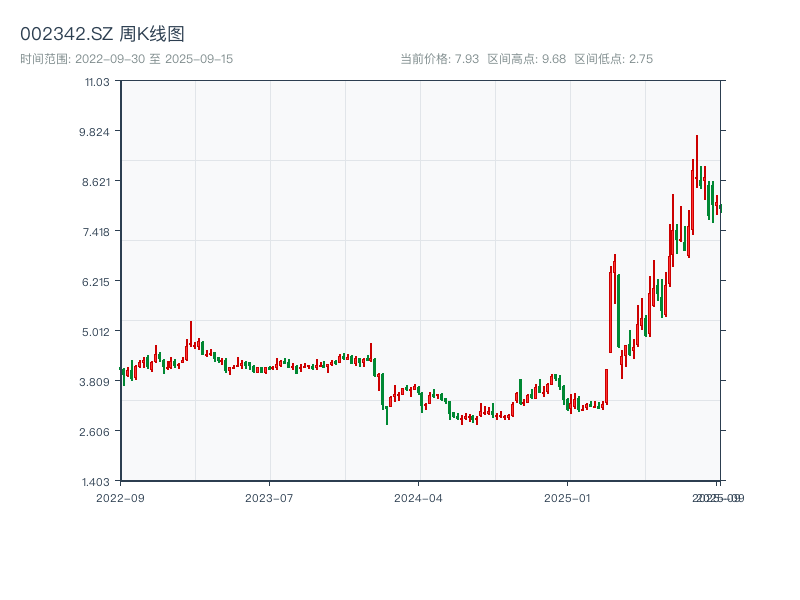
Task: Click the x-axis label 2025-01
Action: tap(567, 498)
